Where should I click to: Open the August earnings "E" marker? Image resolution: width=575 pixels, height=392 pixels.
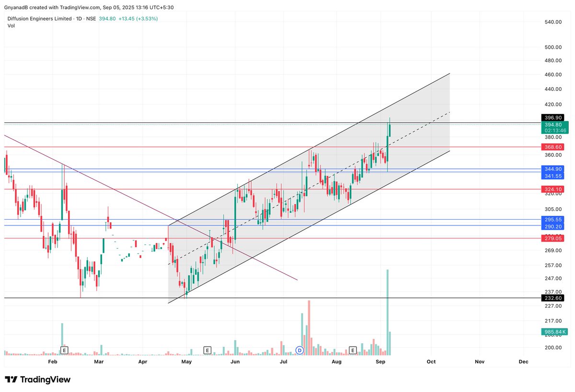[x=353, y=350]
